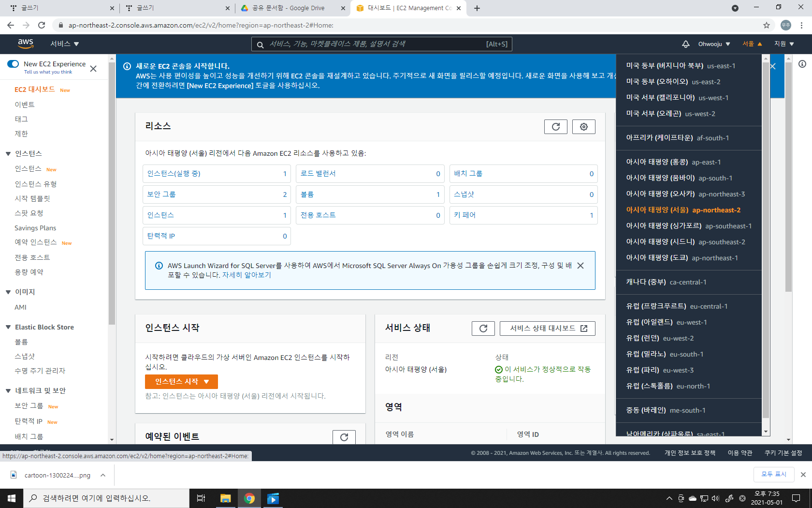
Task: Open Windows notification center icon
Action: 796,498
